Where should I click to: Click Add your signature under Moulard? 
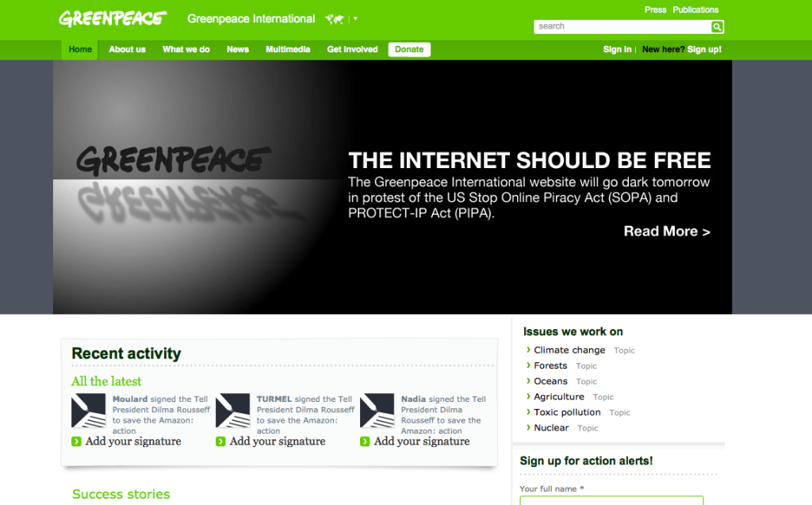tap(133, 442)
